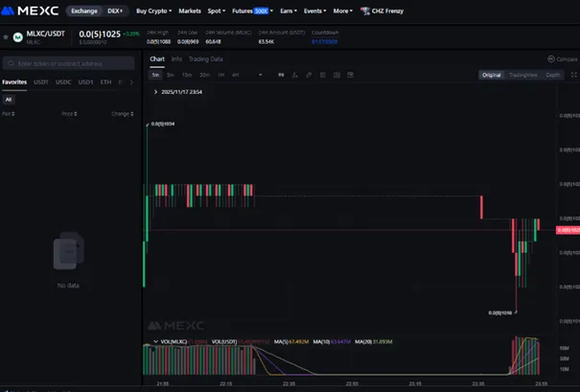The width and height of the screenshot is (580, 392).
Task: Click the 24H Amount value 63.54K
Action: (267, 42)
